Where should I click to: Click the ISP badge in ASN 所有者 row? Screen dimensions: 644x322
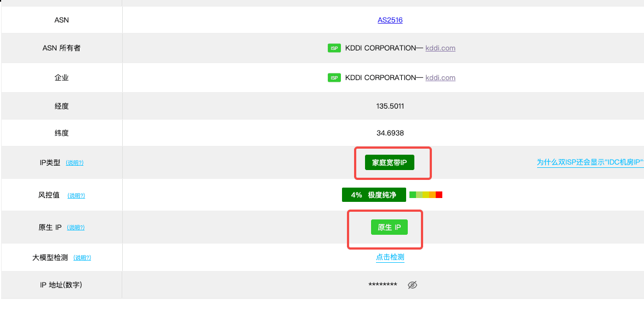(334, 48)
